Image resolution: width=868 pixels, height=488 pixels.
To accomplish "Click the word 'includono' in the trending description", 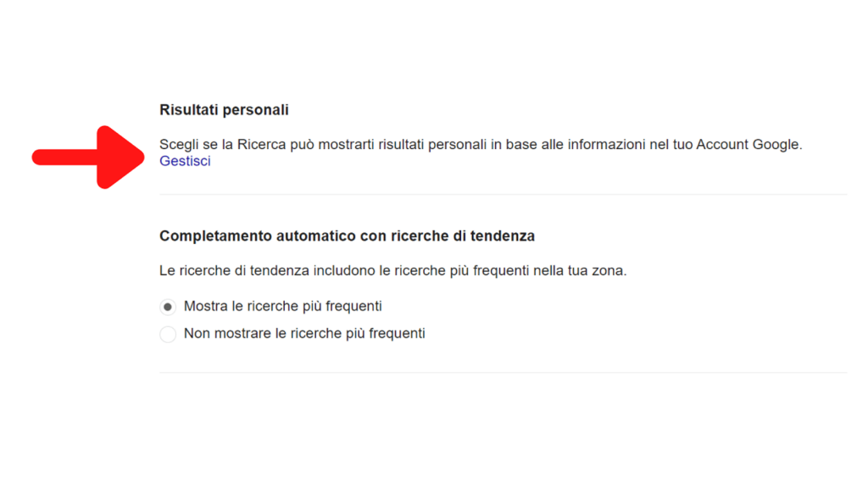I will click(x=344, y=270).
